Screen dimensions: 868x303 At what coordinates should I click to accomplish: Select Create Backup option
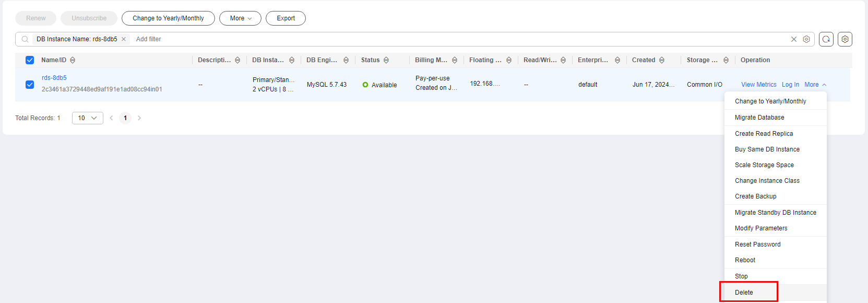(776, 196)
